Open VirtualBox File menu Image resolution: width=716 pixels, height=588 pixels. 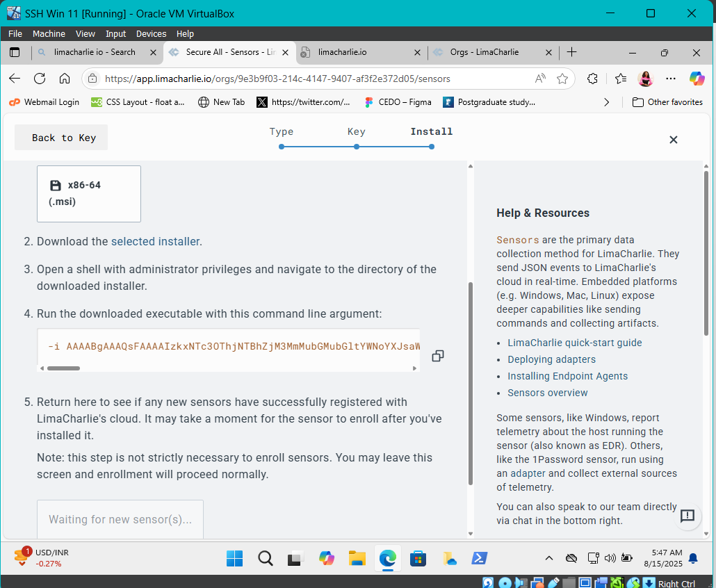(15, 34)
